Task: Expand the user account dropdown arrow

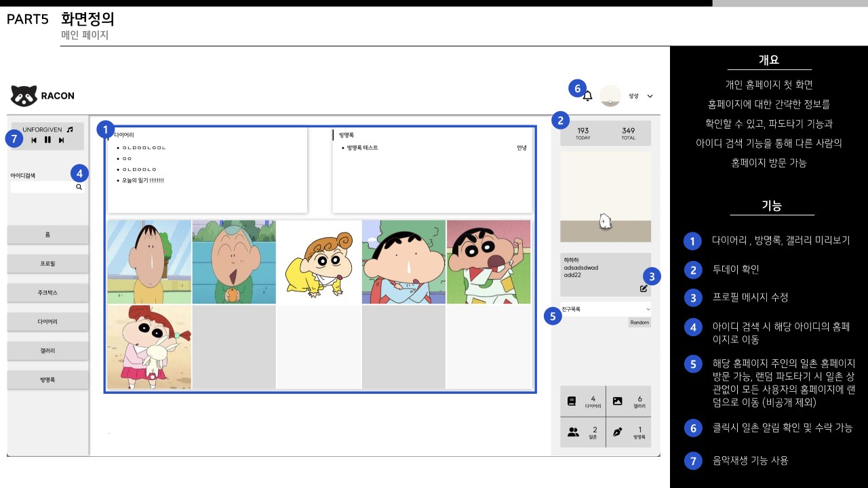Action: pyautogui.click(x=650, y=96)
